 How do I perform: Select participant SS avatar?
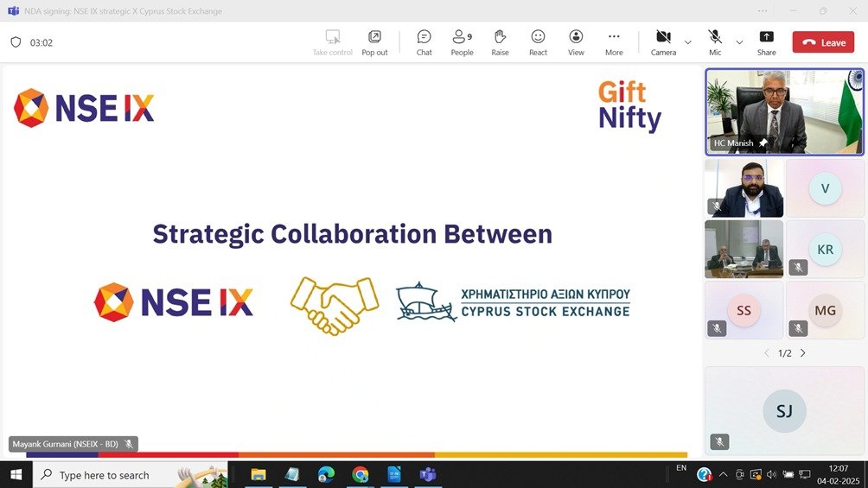pos(744,310)
